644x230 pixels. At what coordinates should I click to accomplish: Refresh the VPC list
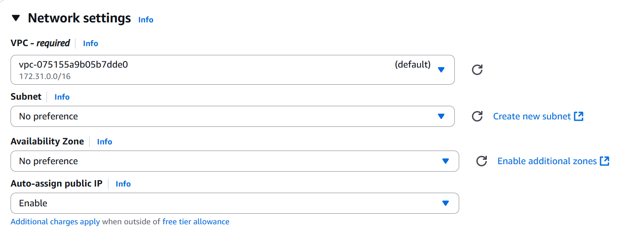[477, 70]
